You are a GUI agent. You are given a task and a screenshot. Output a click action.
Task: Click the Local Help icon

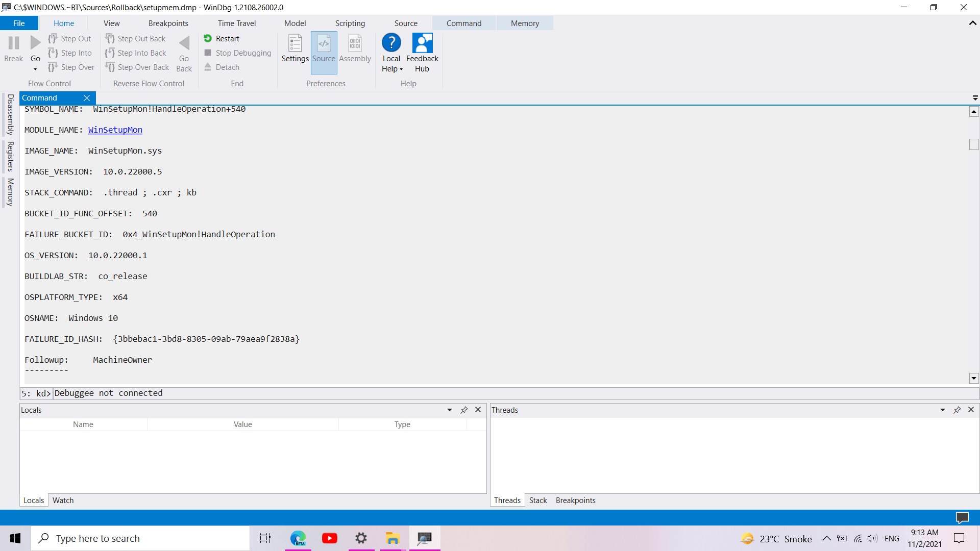pos(391,43)
